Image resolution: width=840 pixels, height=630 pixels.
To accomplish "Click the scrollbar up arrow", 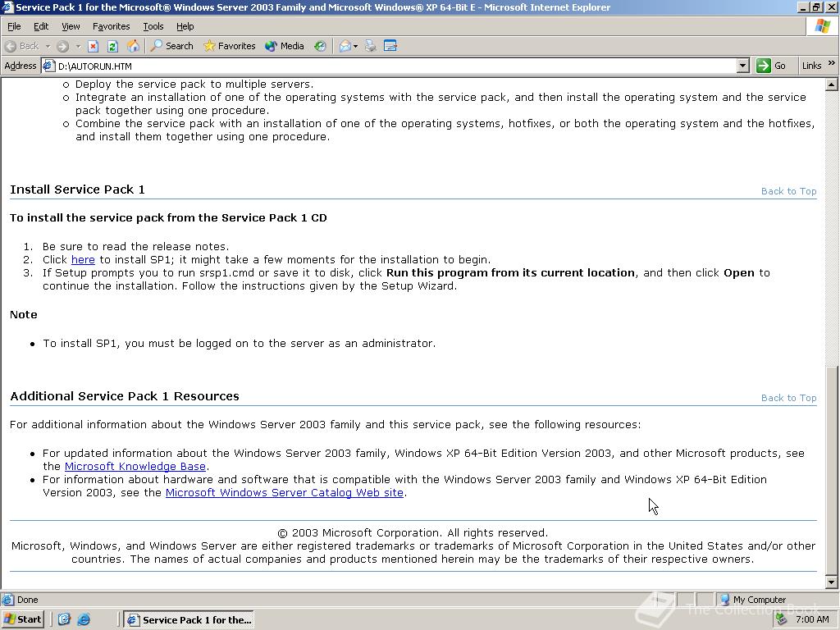I will [x=832, y=84].
